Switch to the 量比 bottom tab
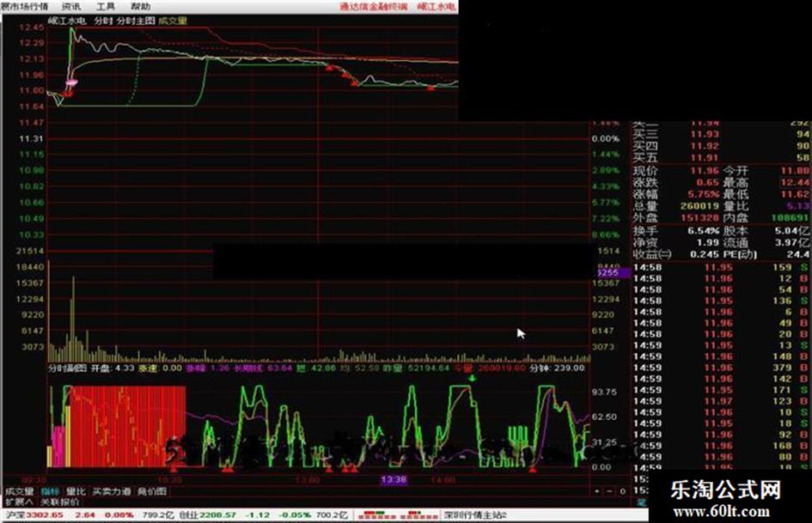 point(76,491)
